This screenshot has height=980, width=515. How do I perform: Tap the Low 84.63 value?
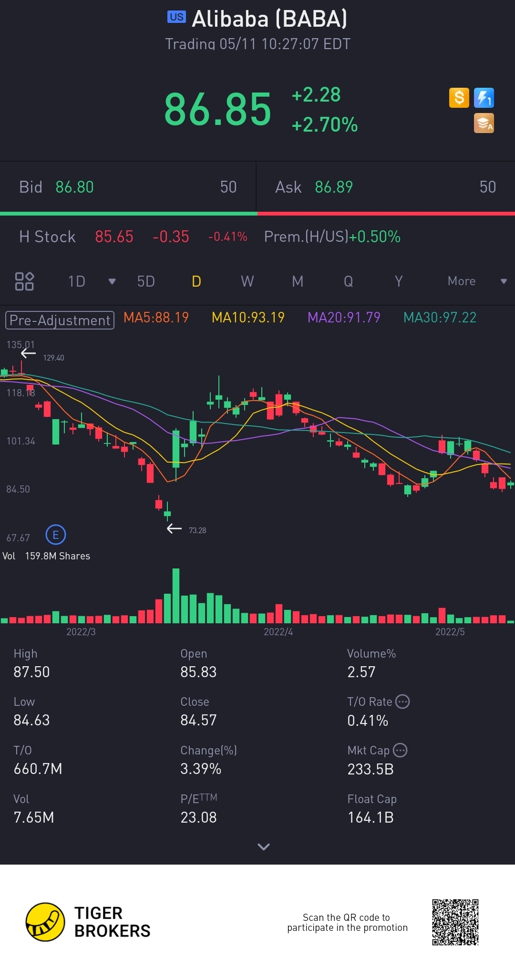31,720
